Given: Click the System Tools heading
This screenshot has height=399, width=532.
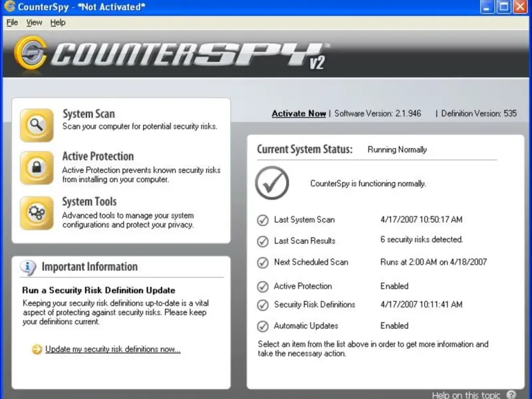Looking at the screenshot, I should [89, 201].
